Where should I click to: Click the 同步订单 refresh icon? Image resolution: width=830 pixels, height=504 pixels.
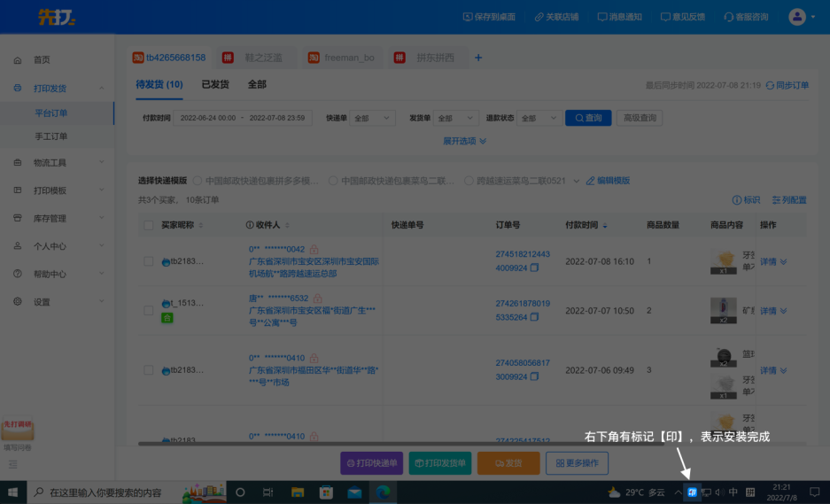(771, 86)
